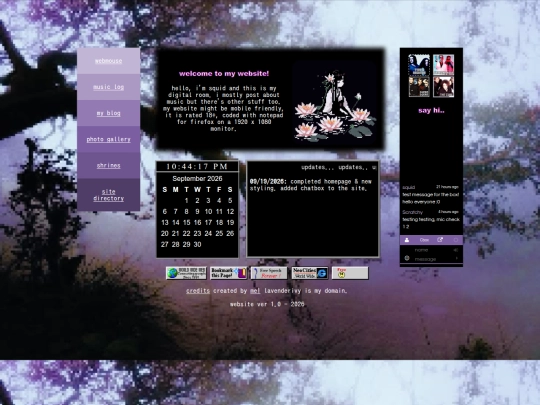Click the yellow smiley face badge
The height and width of the screenshot is (405, 540).
tap(350, 273)
